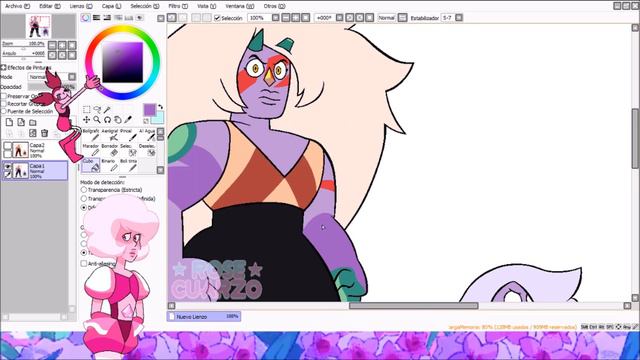Screen dimensions: 640x360
Task: Open the Filtro menu
Action: point(178,6)
